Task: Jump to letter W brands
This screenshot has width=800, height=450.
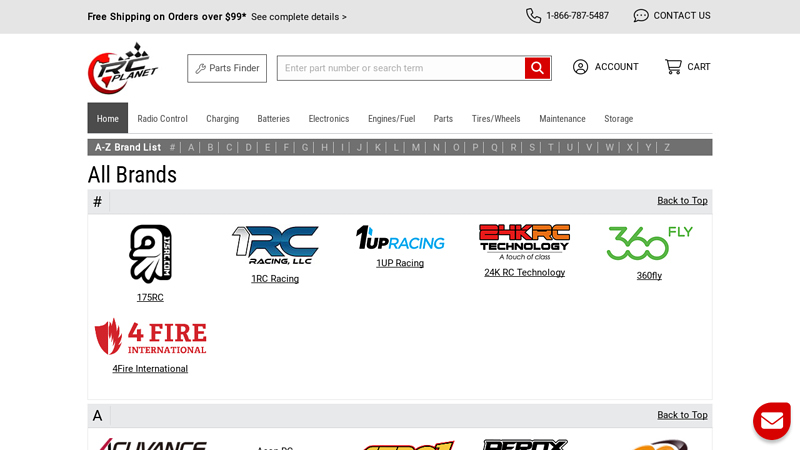Action: [609, 147]
